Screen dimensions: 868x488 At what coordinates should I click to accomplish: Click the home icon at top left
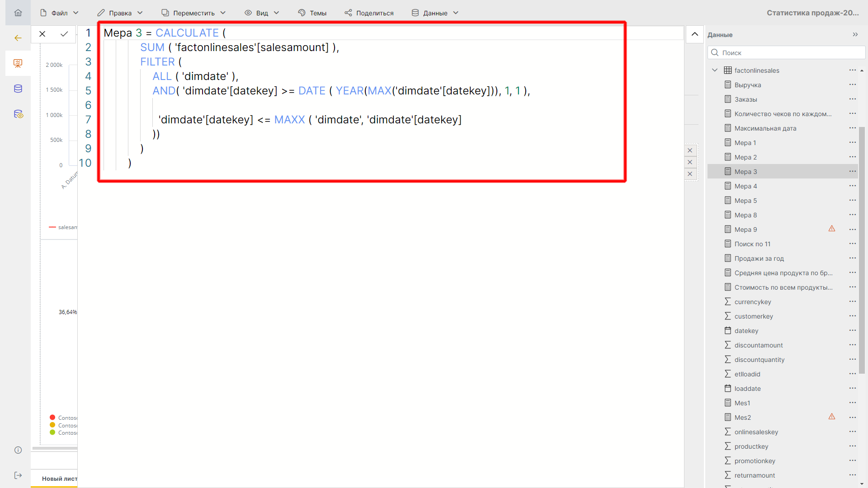[18, 13]
